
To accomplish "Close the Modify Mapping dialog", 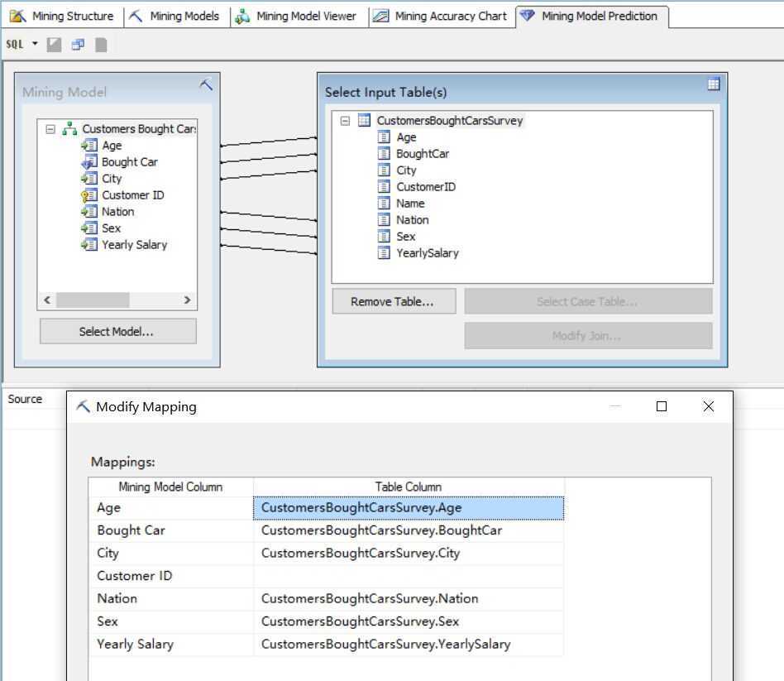I will (x=709, y=406).
